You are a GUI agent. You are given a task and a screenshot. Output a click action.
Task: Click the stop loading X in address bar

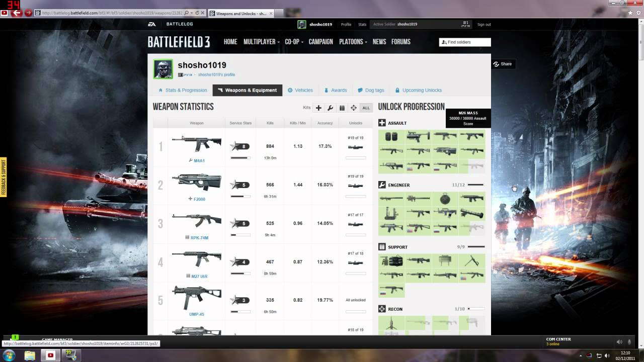point(203,13)
